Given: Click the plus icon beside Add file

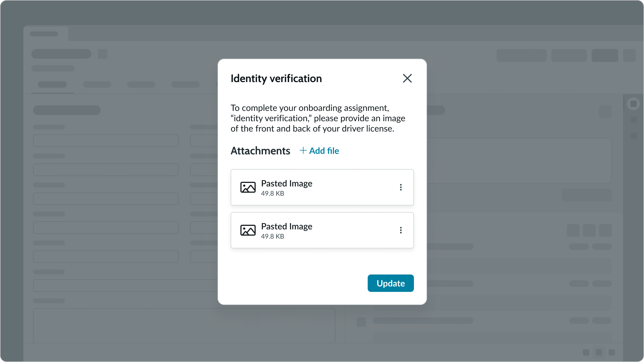Looking at the screenshot, I should 303,151.
